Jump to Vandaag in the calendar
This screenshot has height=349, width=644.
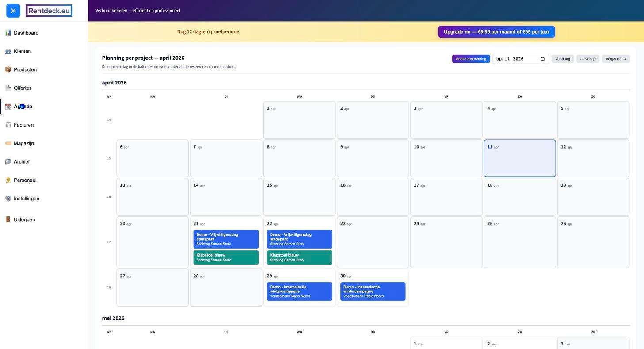[562, 59]
